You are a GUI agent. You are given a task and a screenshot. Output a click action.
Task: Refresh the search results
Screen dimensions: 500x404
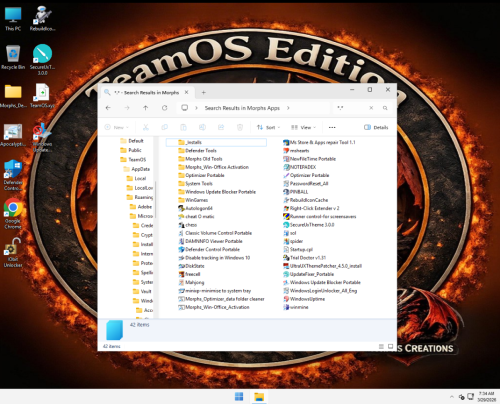pos(164,108)
